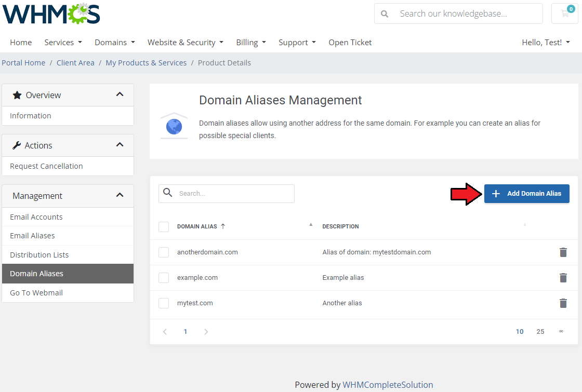The width and height of the screenshot is (582, 392).
Task: Check the mytest.com row checkbox
Action: pyautogui.click(x=164, y=303)
